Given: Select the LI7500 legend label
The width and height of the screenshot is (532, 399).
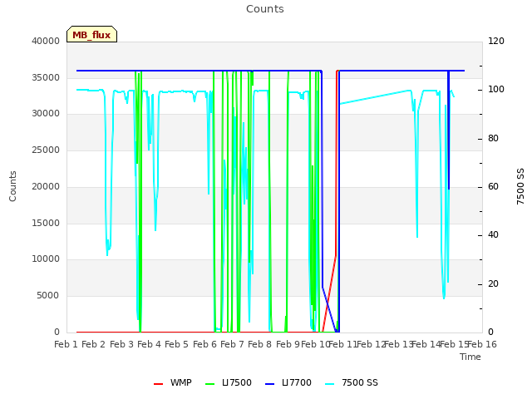Looking at the screenshot, I should 237,382.
